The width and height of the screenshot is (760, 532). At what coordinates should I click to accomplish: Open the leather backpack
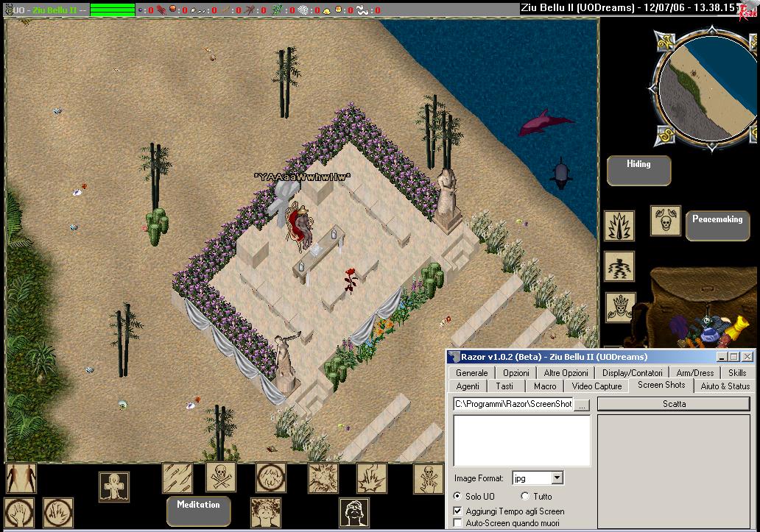pos(698,306)
